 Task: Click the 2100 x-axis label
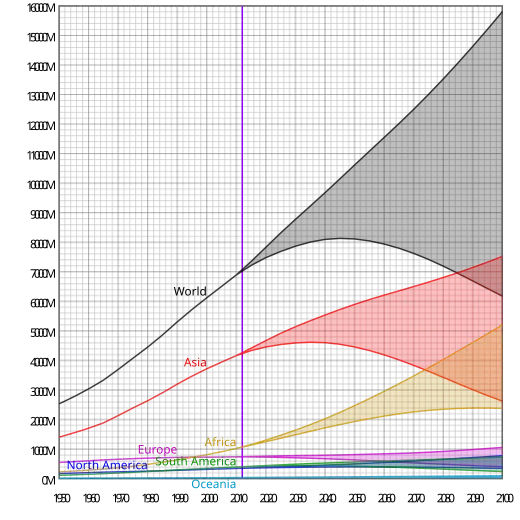505,498
